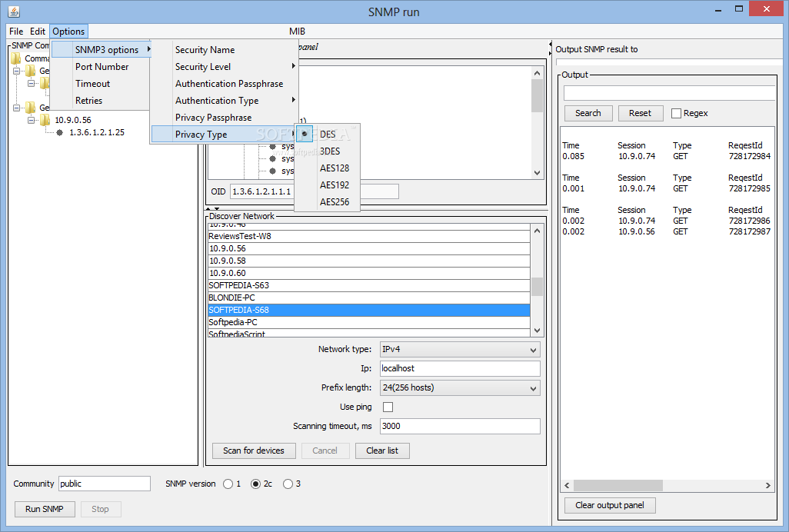Click the folder icon beside 10.9.0.56
789x532 pixels.
(x=45, y=120)
